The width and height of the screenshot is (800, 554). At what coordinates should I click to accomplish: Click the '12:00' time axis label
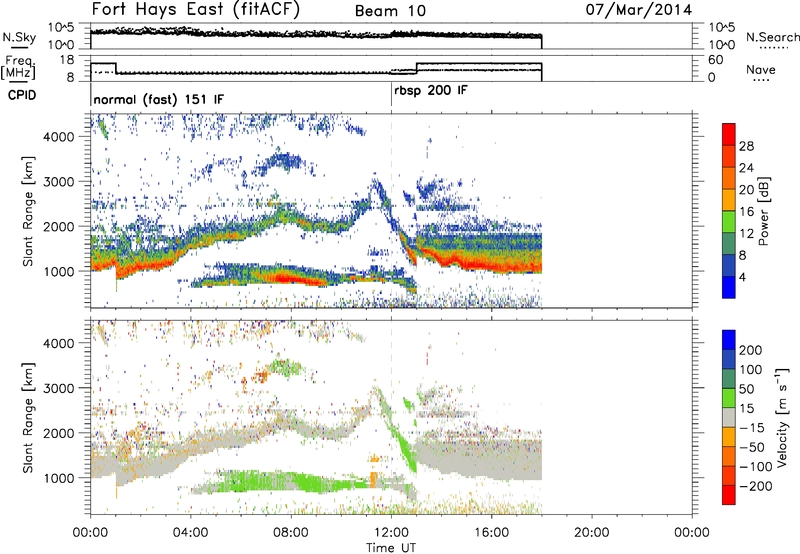[391, 532]
